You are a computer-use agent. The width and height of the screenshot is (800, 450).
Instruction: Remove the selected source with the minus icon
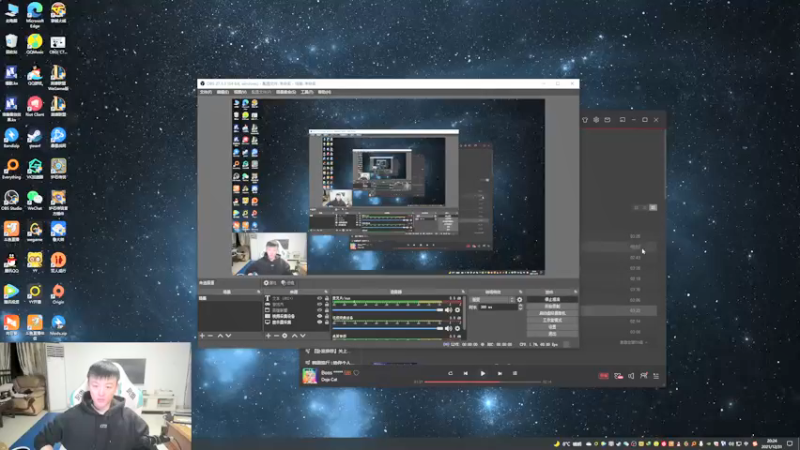click(x=277, y=336)
